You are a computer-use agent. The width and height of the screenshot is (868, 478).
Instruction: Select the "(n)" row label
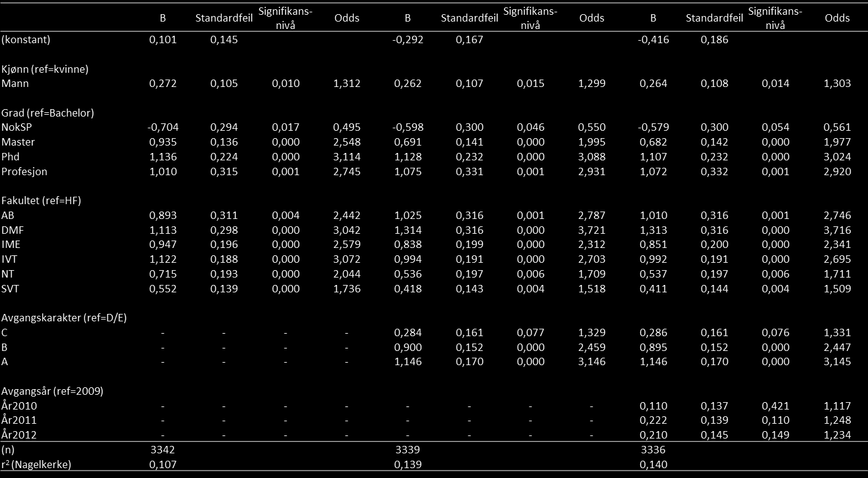pyautogui.click(x=8, y=450)
